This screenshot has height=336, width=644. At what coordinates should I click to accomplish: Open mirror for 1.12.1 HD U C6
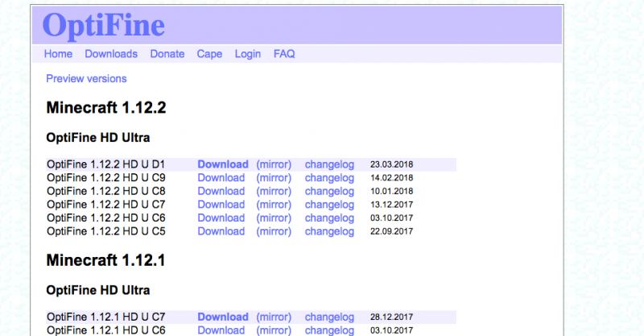[274, 330]
